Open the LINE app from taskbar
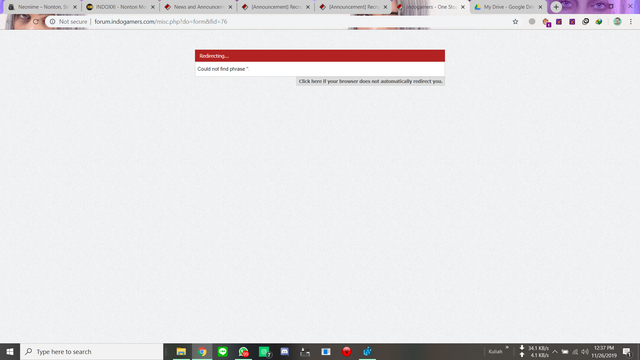The height and width of the screenshot is (360, 640). click(223, 351)
